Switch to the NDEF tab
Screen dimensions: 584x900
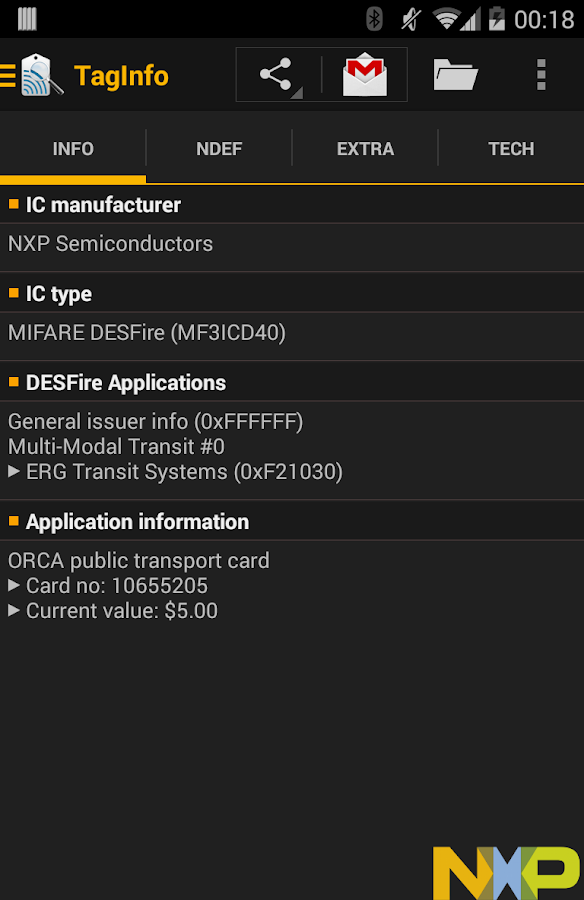(219, 148)
